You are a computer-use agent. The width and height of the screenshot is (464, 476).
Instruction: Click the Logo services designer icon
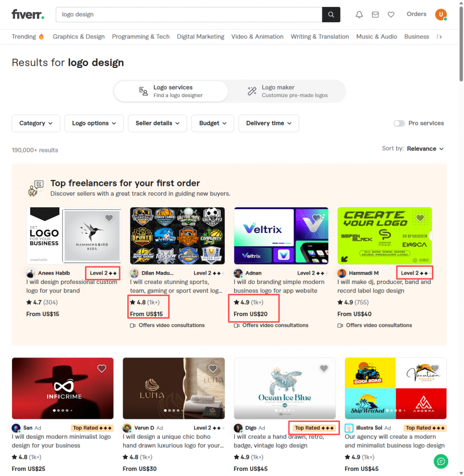click(143, 91)
